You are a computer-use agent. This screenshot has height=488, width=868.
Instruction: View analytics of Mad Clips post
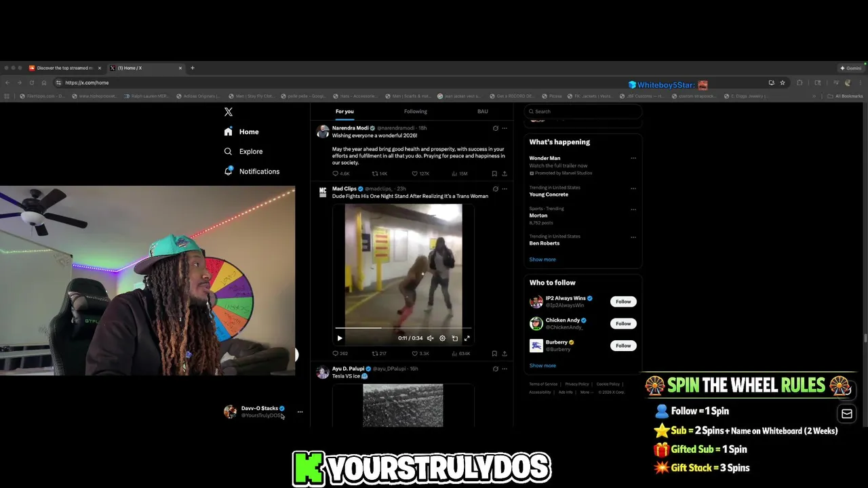point(461,353)
